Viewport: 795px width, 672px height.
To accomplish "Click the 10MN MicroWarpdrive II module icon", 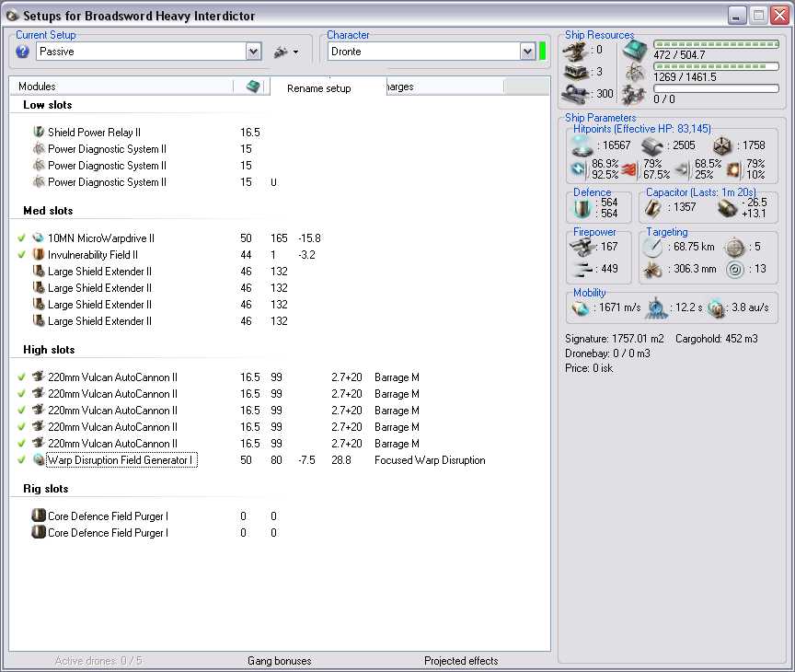I will click(x=39, y=238).
